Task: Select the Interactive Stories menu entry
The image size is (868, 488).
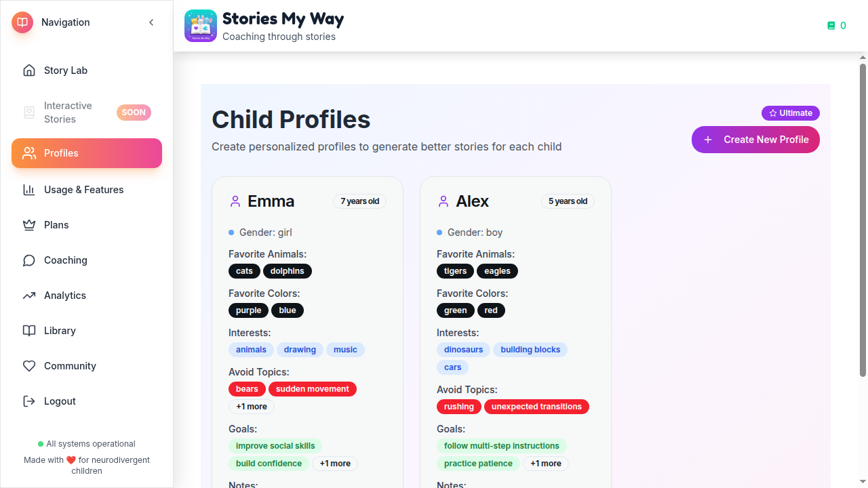Action: point(67,112)
